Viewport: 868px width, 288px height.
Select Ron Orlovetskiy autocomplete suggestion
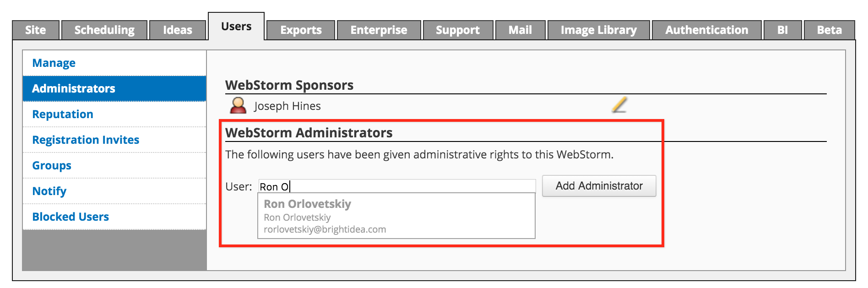click(396, 216)
